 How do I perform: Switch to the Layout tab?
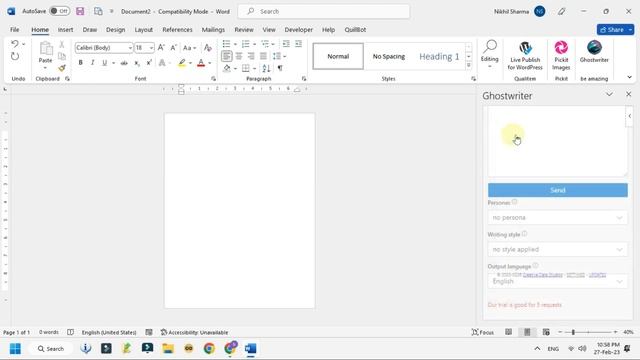click(144, 30)
